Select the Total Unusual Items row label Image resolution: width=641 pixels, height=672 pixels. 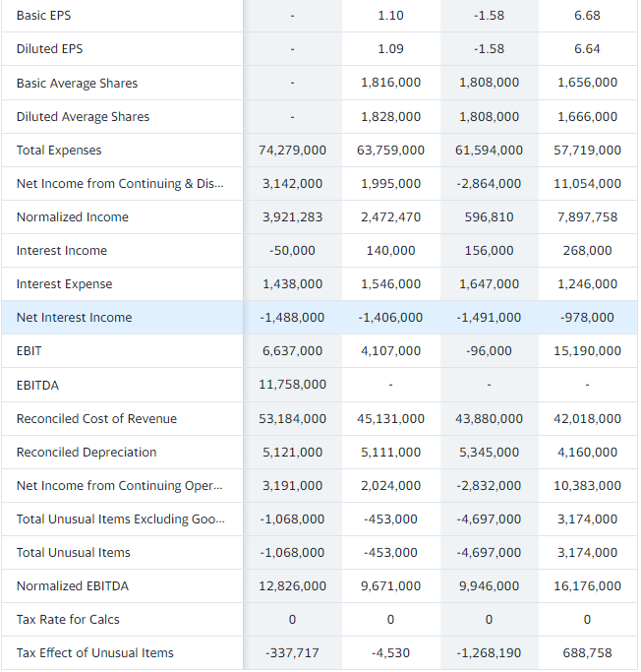tap(73, 552)
